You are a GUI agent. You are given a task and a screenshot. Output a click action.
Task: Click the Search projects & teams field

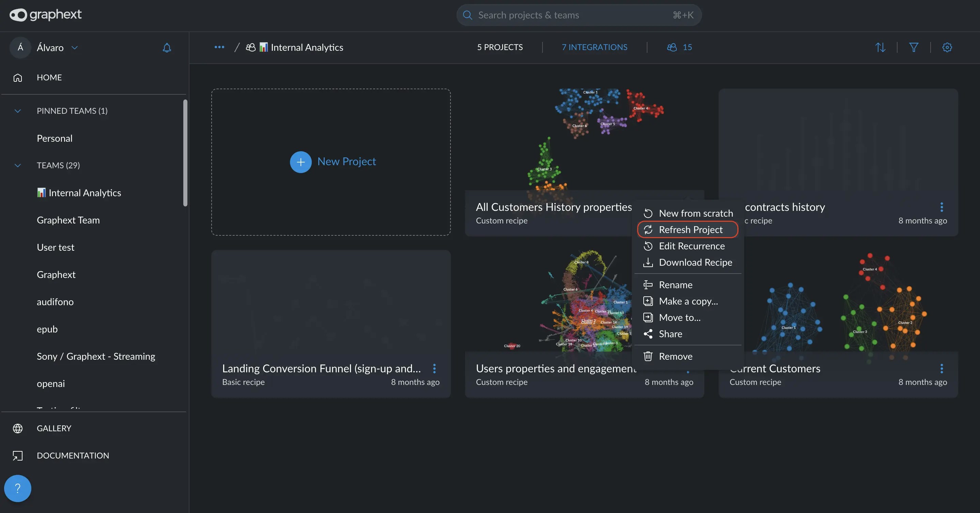(578, 15)
